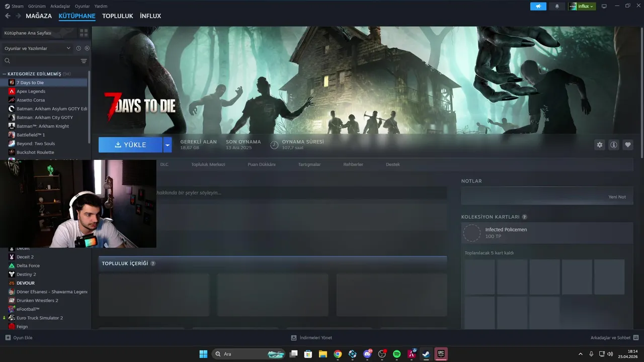Image resolution: width=644 pixels, height=362 pixels.
Task: Open the notifications bell
Action: coord(557,7)
